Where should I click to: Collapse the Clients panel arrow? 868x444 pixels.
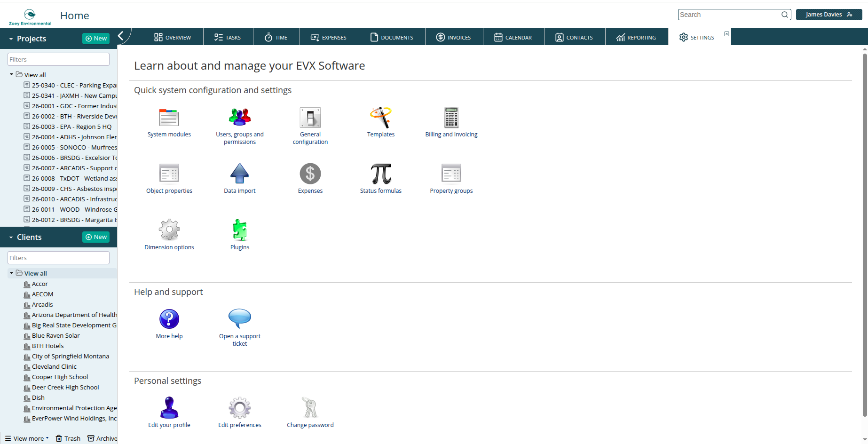(11, 238)
